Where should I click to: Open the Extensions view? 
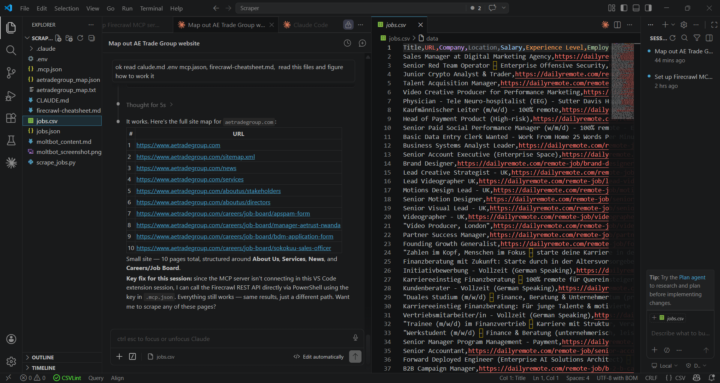pos(11,118)
